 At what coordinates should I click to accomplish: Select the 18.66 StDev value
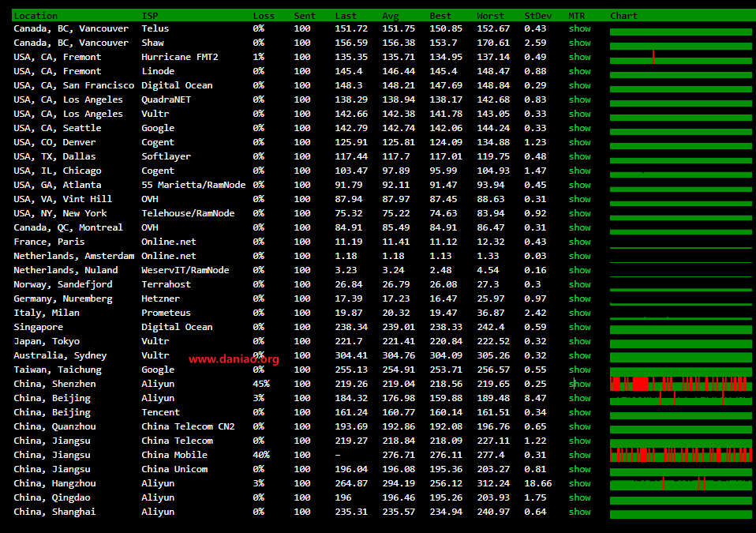538,483
